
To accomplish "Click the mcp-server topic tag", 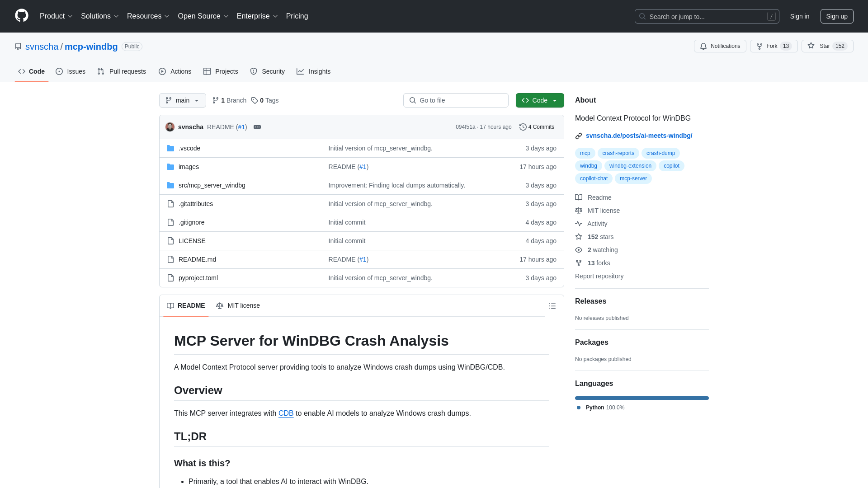I will (x=633, y=178).
